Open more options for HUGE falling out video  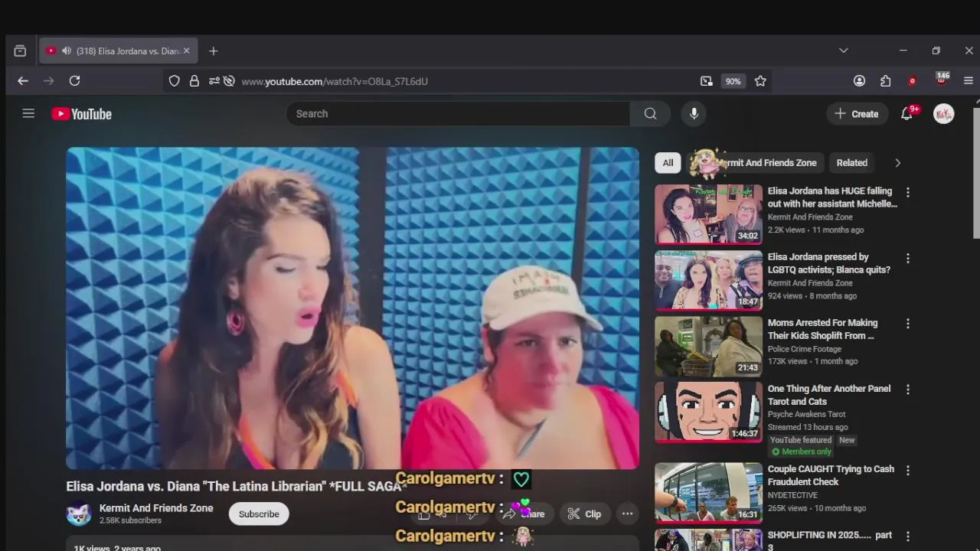pyautogui.click(x=908, y=193)
